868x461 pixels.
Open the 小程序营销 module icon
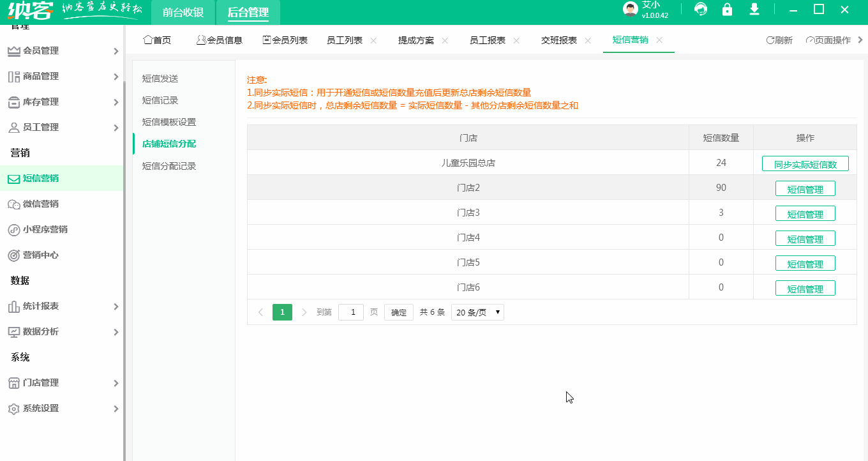pyautogui.click(x=14, y=229)
